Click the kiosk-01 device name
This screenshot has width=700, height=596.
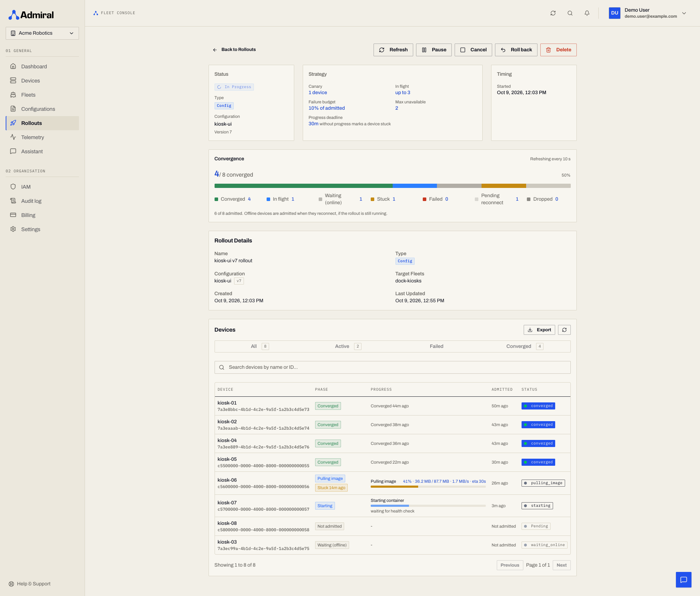click(x=227, y=403)
